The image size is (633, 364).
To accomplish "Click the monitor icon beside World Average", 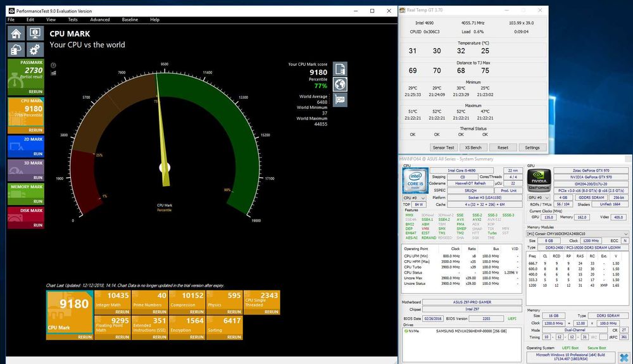I will pos(340,99).
